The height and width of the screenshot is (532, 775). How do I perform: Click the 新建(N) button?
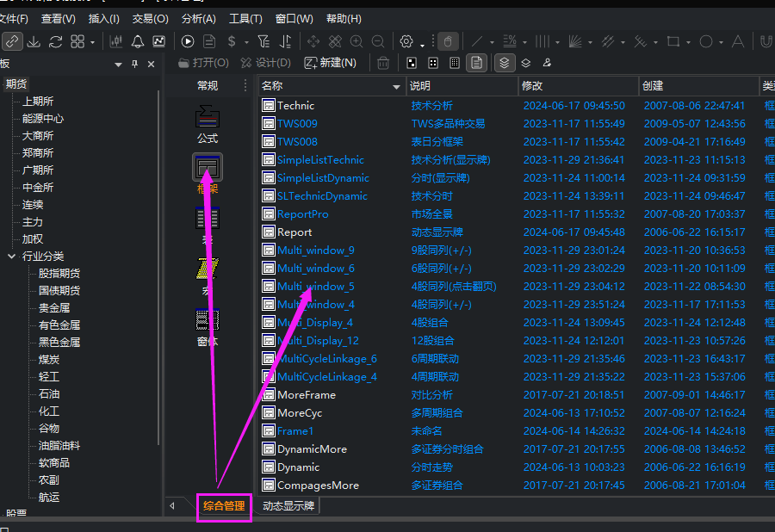(x=330, y=63)
